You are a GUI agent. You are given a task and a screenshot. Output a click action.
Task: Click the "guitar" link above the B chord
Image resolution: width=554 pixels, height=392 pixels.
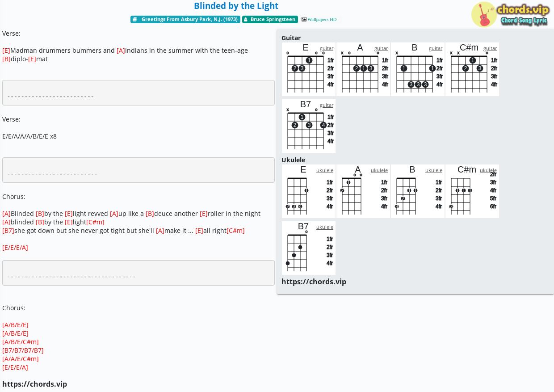[x=436, y=48]
